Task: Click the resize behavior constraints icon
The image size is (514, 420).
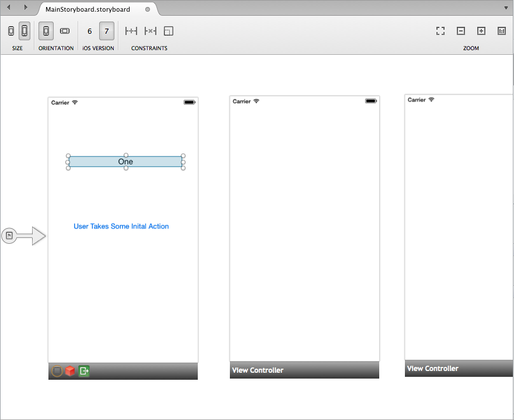Action: point(168,30)
